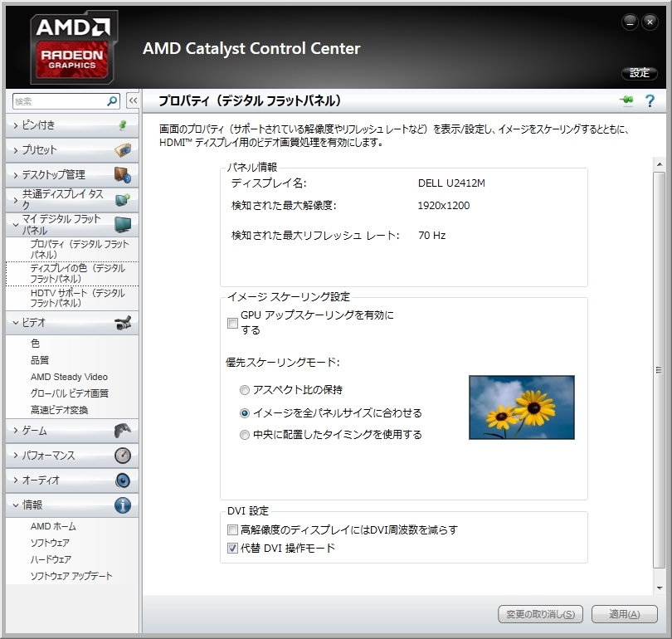This screenshot has height=639, width=672.
Task: Select イメージを全パネルサイズに合わせる radio option
Action: [244, 413]
